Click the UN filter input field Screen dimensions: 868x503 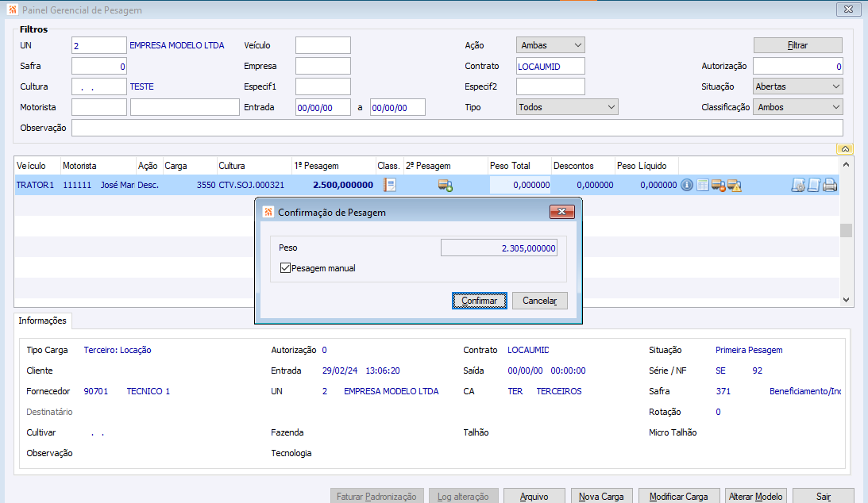click(99, 45)
